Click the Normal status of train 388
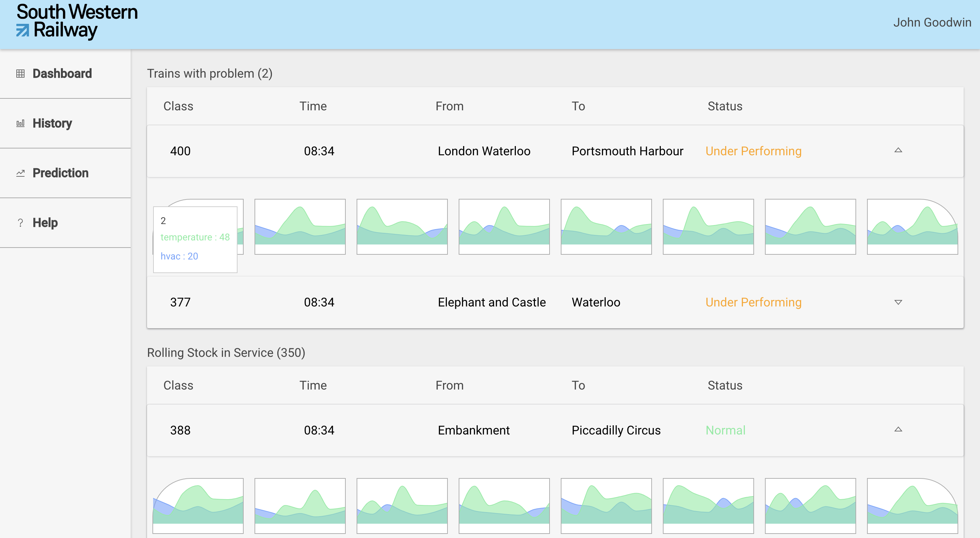Image resolution: width=980 pixels, height=538 pixels. 725,430
